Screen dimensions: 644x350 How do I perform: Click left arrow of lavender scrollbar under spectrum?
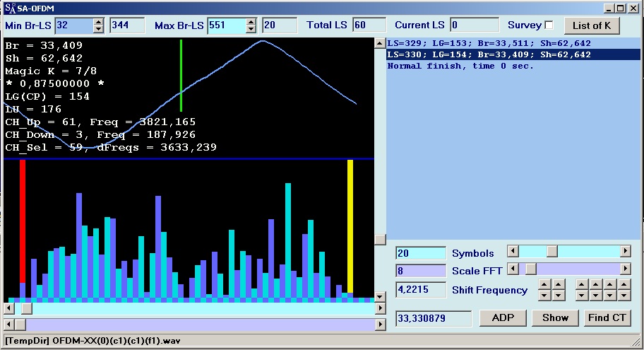(x=9, y=325)
